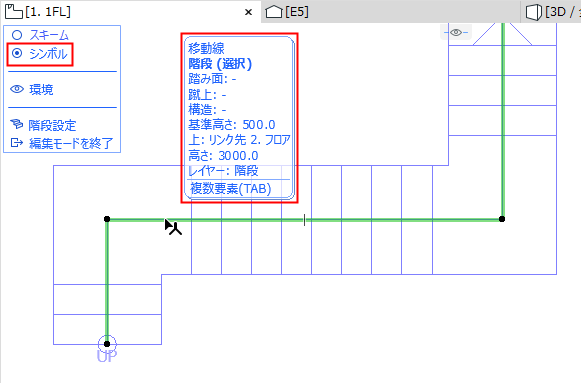Click 階段 (選択) in the info tag

coord(220,64)
